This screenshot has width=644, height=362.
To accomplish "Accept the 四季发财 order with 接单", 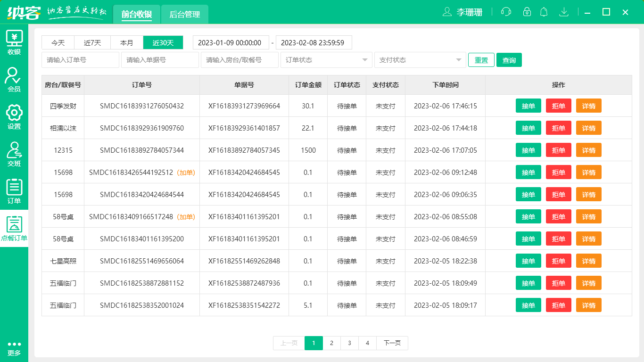I will click(528, 106).
